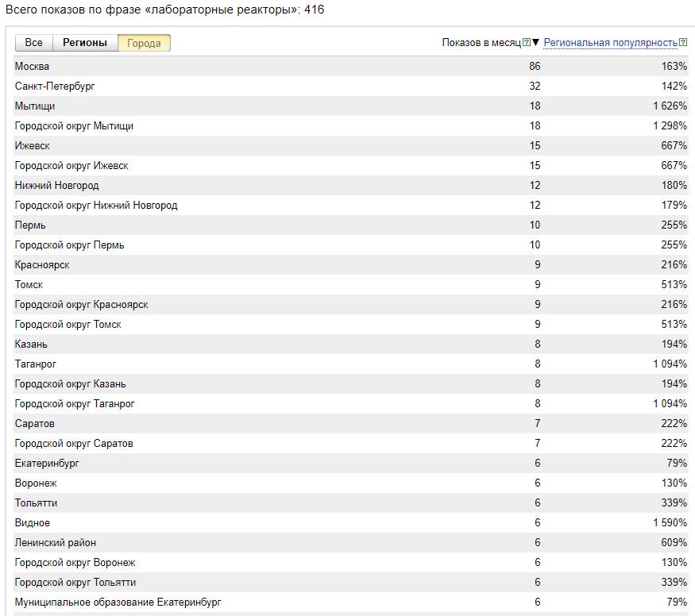
Task: Click the total impressions phrase heading
Action: click(x=164, y=10)
